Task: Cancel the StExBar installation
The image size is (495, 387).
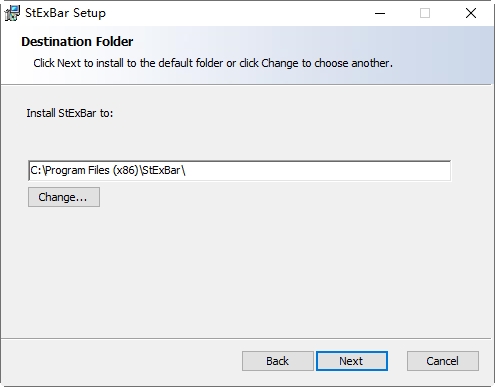Action: (443, 361)
